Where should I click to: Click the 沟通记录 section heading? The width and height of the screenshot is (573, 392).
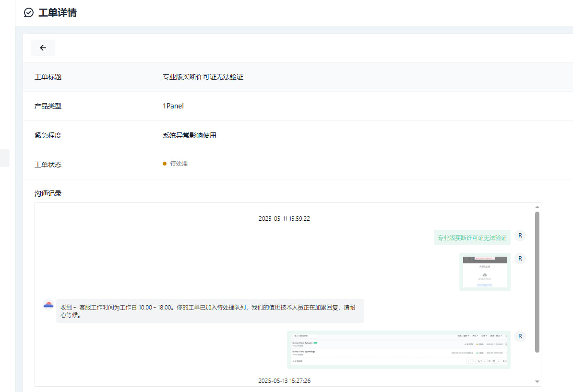tap(48, 194)
